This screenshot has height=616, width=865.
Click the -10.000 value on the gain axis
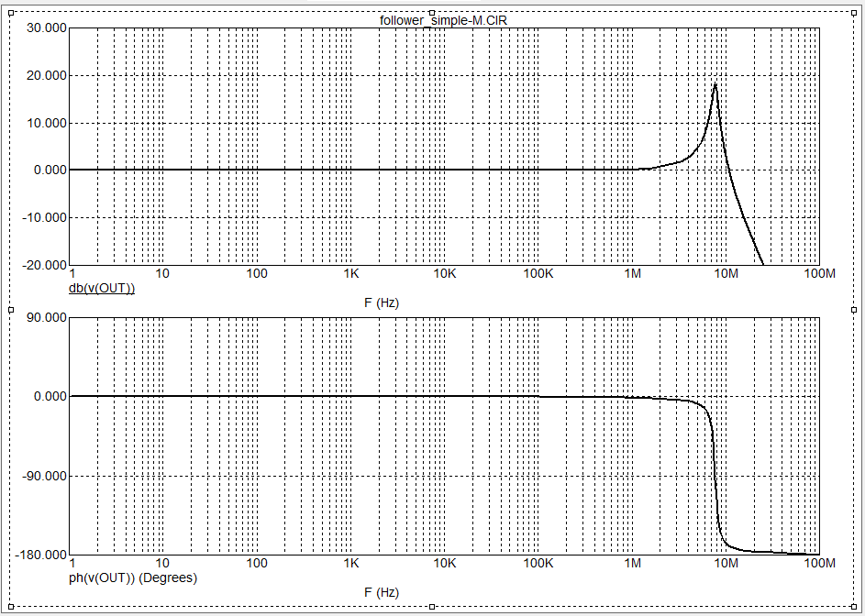pyautogui.click(x=45, y=218)
